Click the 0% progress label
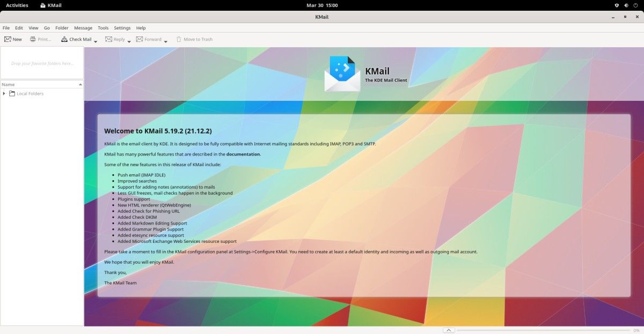 [636, 330]
